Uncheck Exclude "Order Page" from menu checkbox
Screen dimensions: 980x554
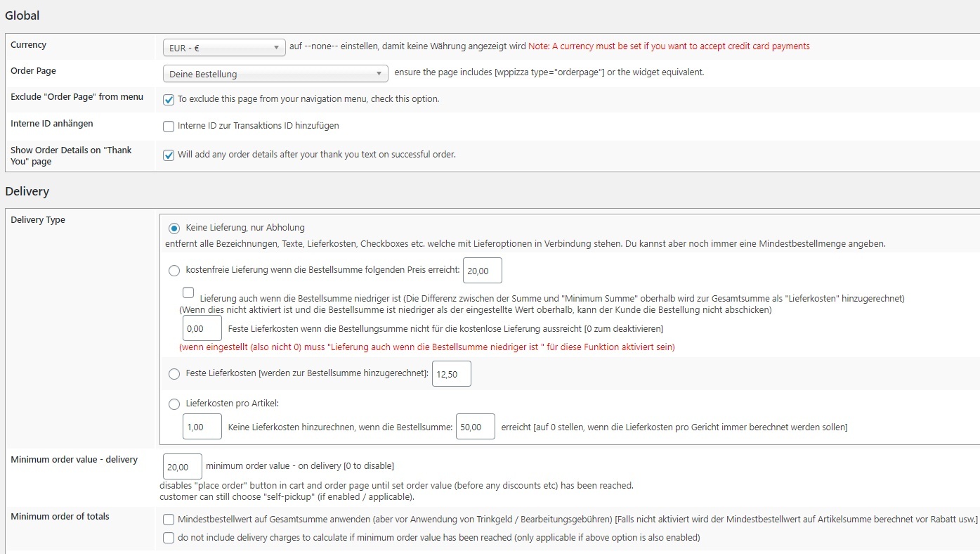tap(169, 100)
